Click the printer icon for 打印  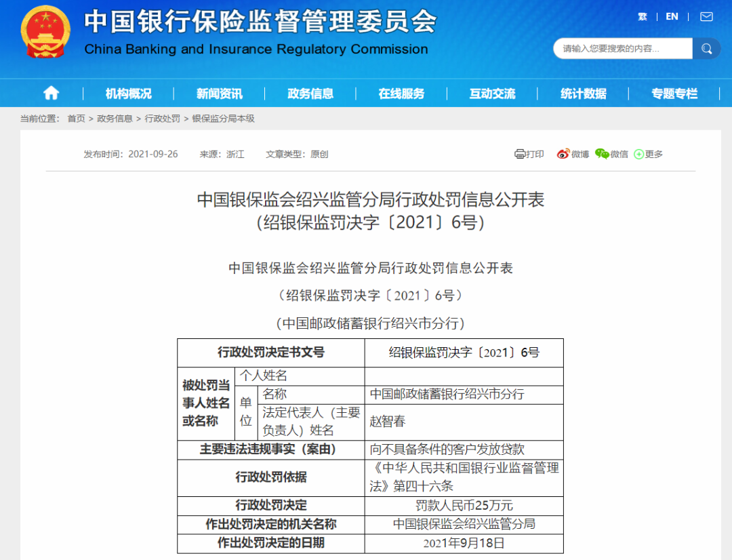click(520, 154)
